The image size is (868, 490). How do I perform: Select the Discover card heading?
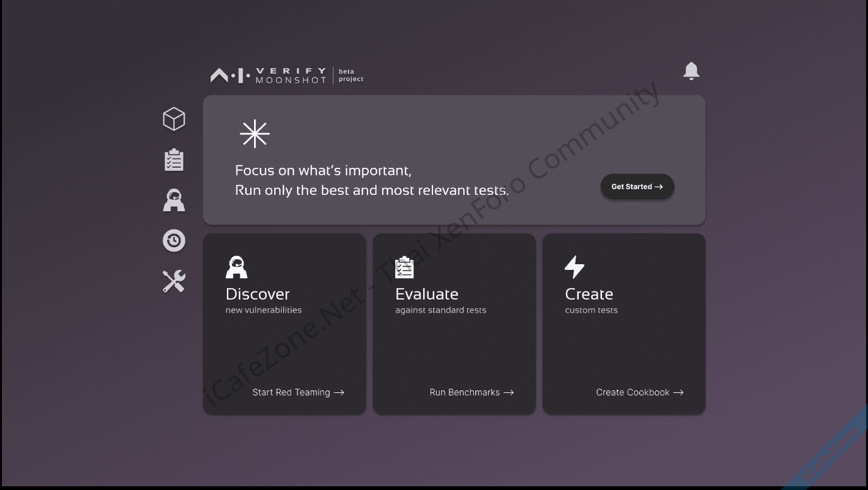[258, 294]
